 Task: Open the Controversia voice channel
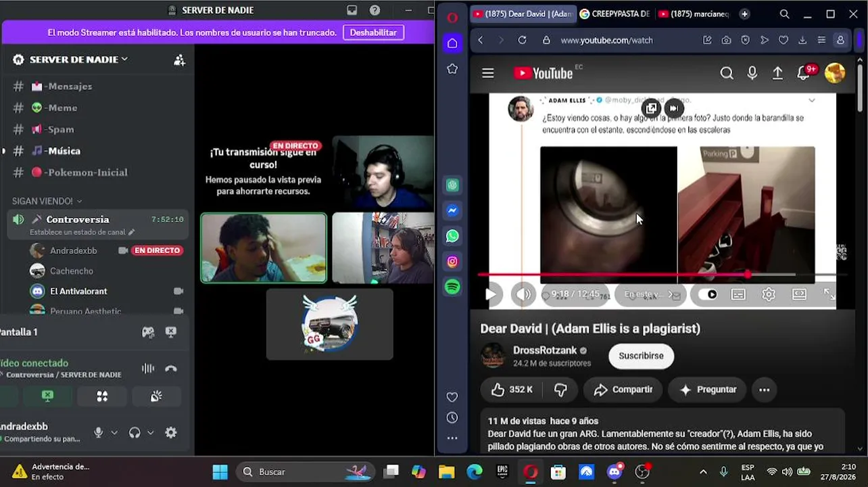point(97,225)
